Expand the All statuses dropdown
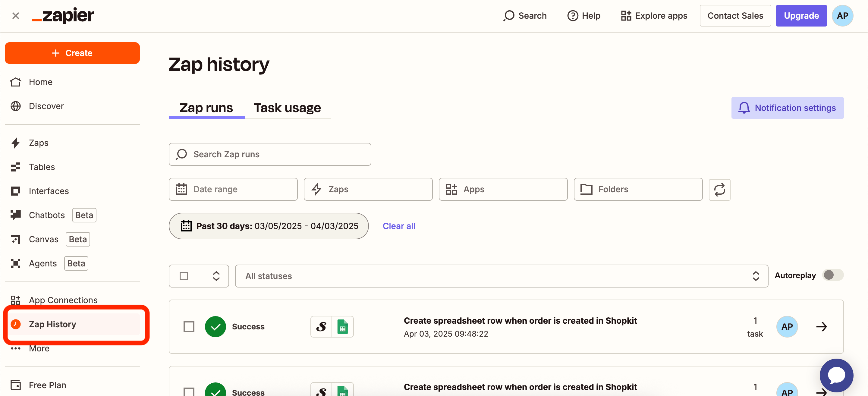The image size is (868, 396). (x=501, y=276)
